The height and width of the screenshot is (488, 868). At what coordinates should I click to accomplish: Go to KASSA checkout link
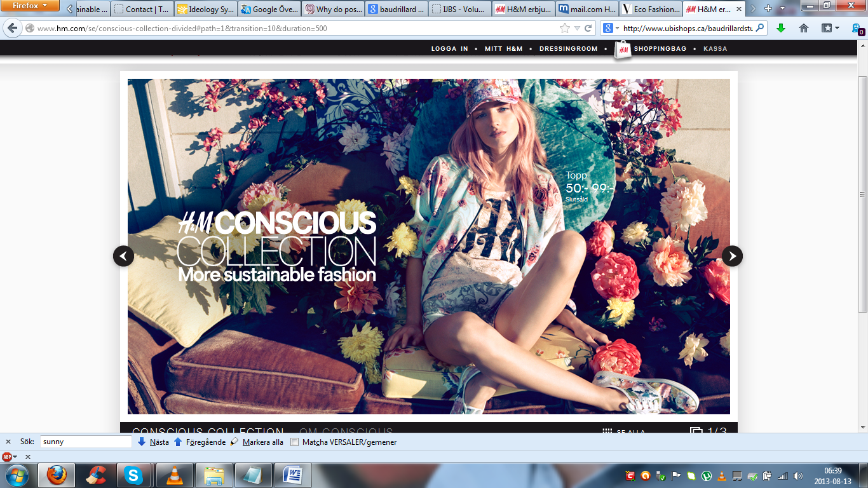(x=715, y=49)
